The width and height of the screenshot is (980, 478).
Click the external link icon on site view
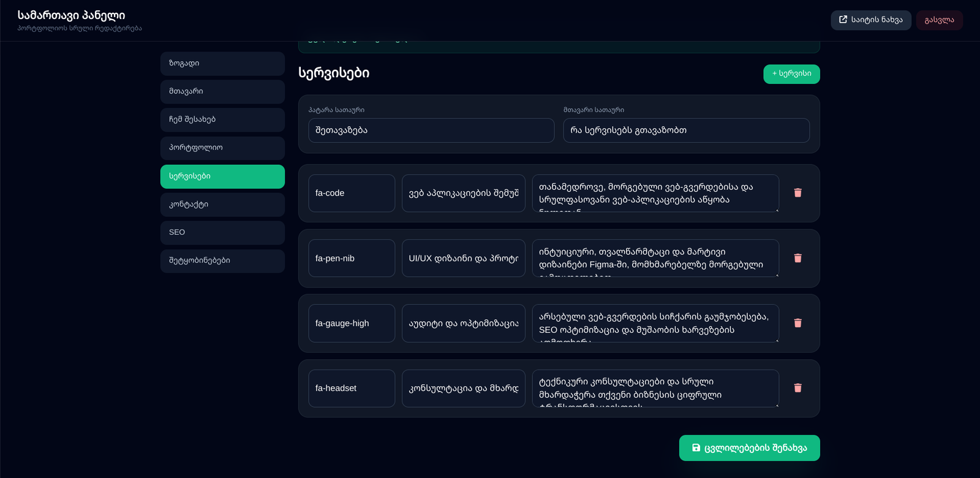(x=843, y=20)
